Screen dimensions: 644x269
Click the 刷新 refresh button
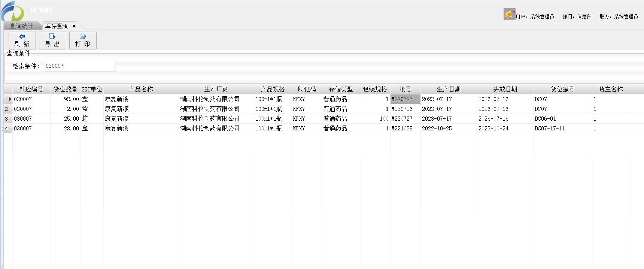(22, 40)
